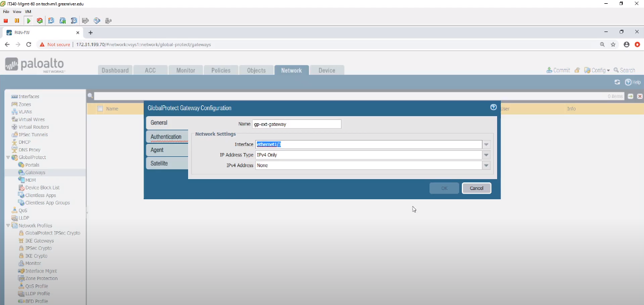Screen dimensions: 644x305
Task: Open Virtual Routers in the sidebar
Action: pos(34,127)
